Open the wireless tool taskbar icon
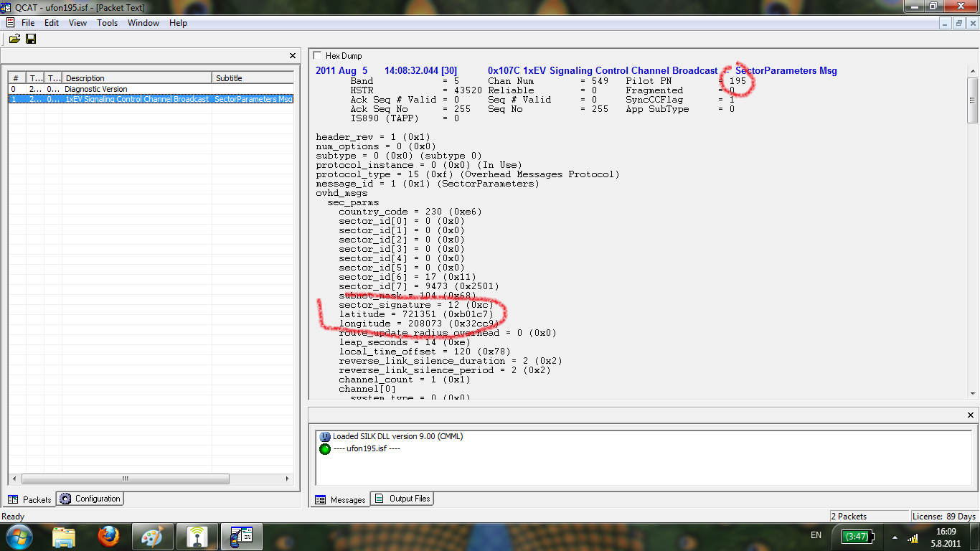 (197, 537)
